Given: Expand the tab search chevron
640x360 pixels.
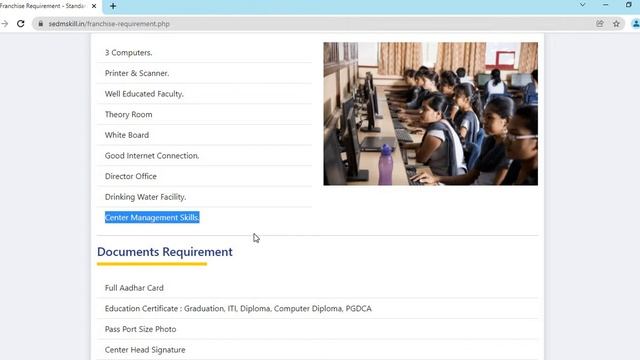Looking at the screenshot, I should pyautogui.click(x=582, y=5).
